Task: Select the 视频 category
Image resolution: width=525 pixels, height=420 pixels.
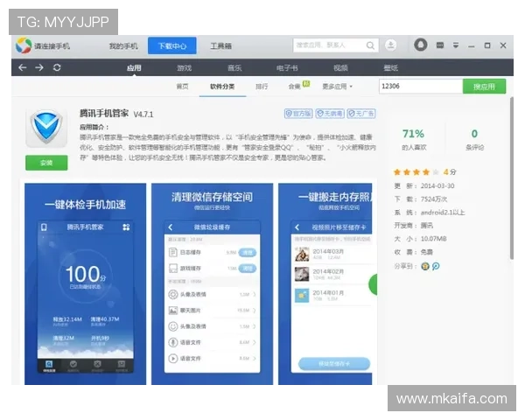Action: point(340,68)
